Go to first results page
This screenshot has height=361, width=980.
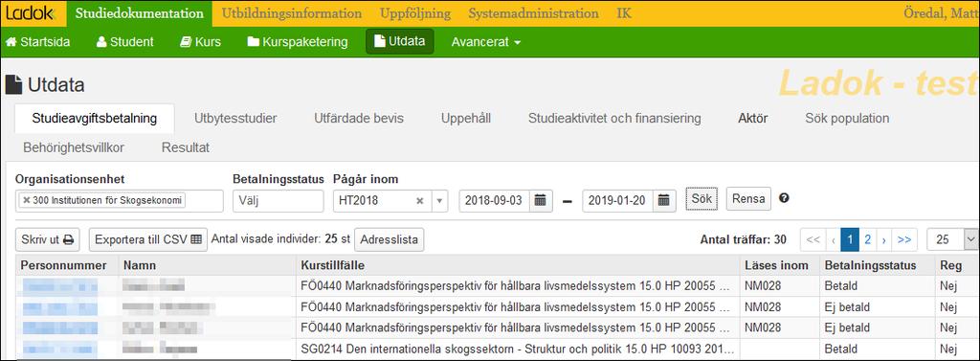pos(813,239)
